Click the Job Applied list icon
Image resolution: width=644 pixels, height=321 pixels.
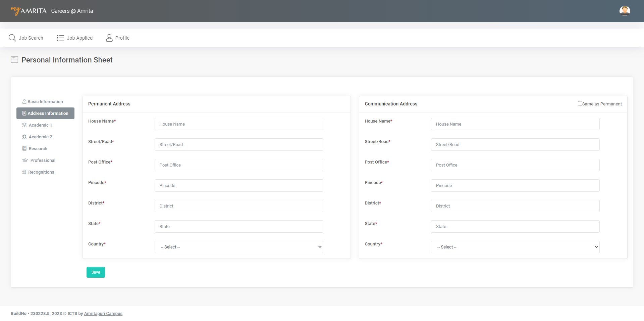60,38
